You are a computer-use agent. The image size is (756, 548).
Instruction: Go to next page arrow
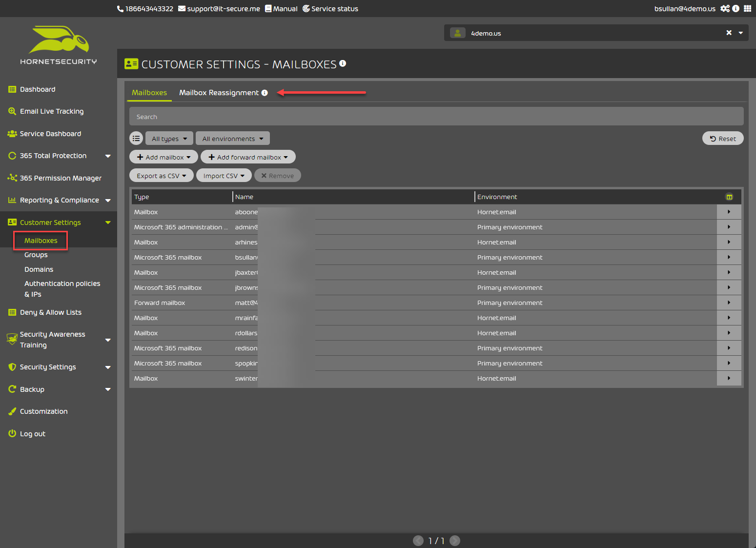coord(455,541)
